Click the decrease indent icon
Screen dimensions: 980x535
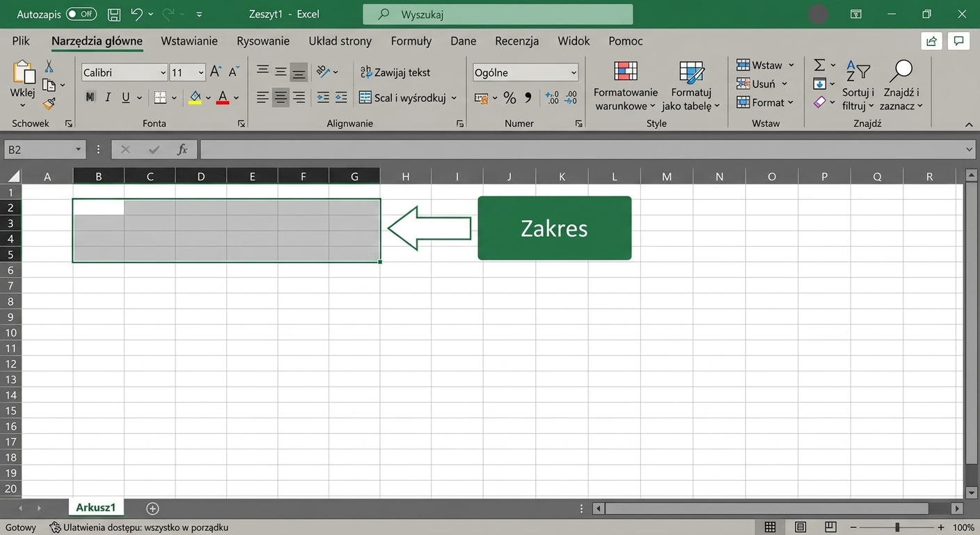pyautogui.click(x=323, y=98)
